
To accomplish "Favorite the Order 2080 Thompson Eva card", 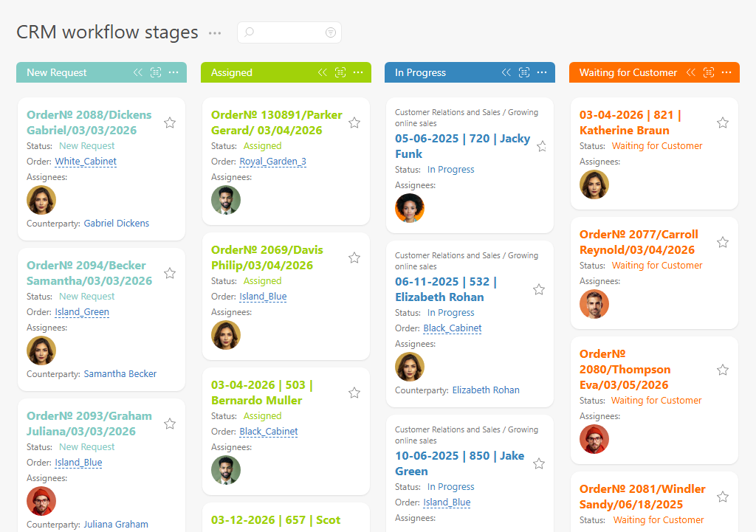I will tap(723, 370).
